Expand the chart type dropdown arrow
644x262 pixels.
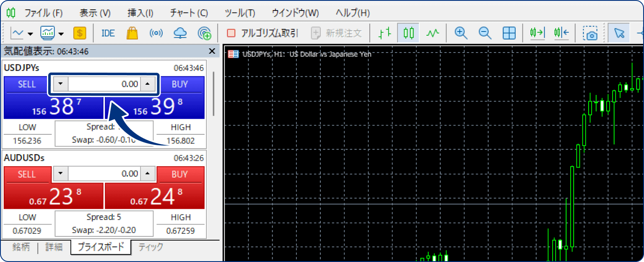(x=30, y=34)
